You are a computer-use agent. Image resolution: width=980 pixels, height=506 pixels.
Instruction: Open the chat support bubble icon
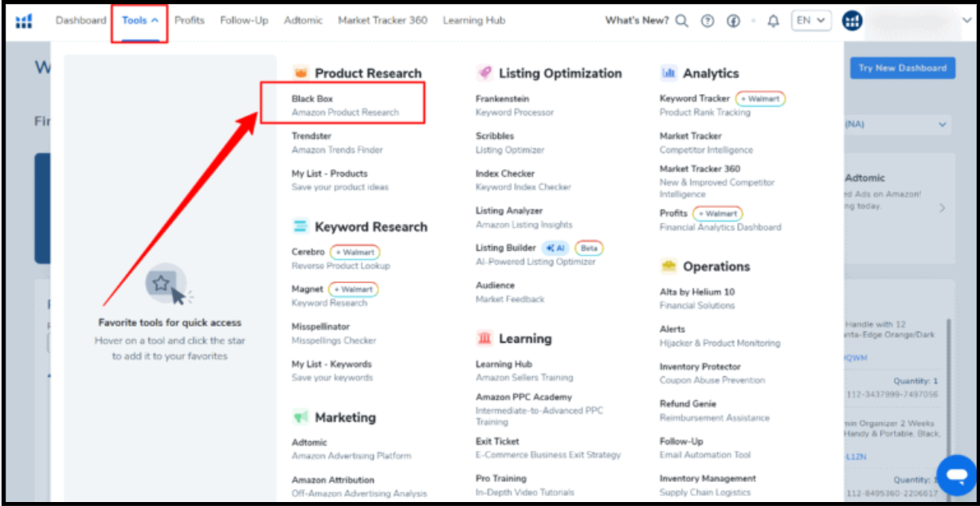point(956,474)
